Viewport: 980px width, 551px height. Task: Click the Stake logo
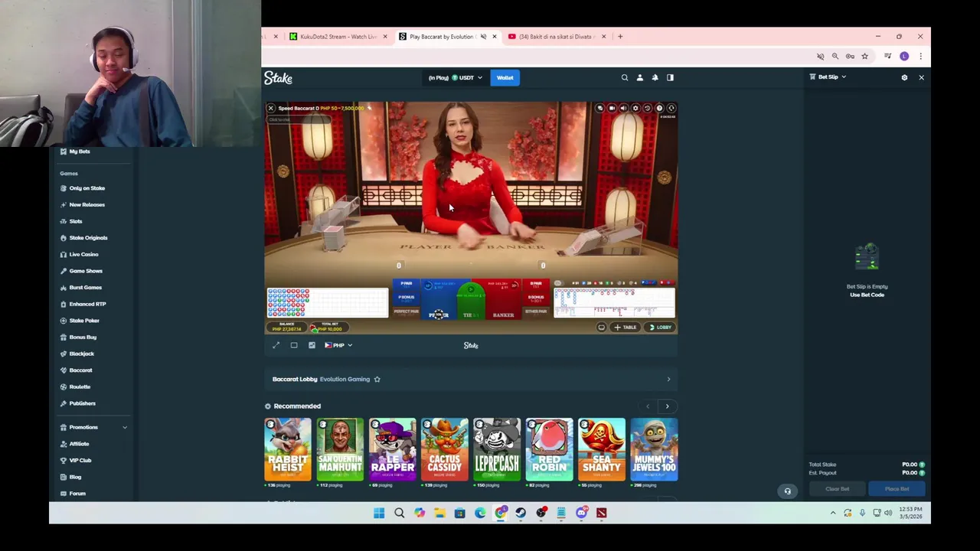(x=278, y=77)
